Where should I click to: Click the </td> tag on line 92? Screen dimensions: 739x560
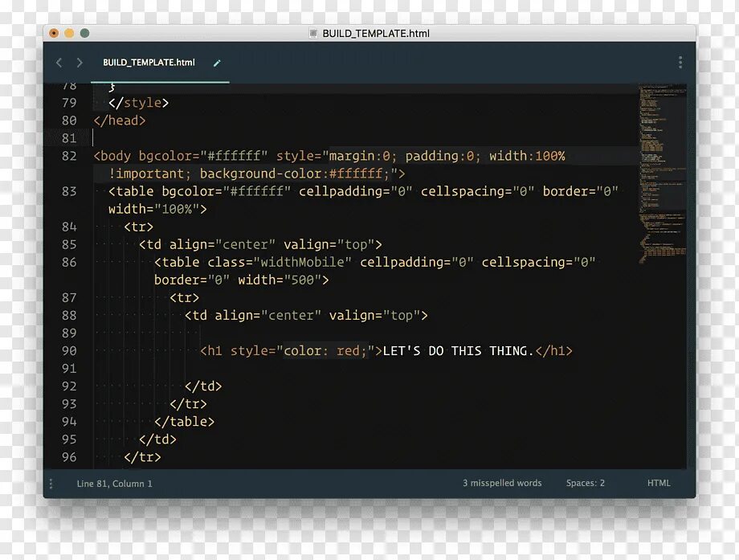pos(203,386)
